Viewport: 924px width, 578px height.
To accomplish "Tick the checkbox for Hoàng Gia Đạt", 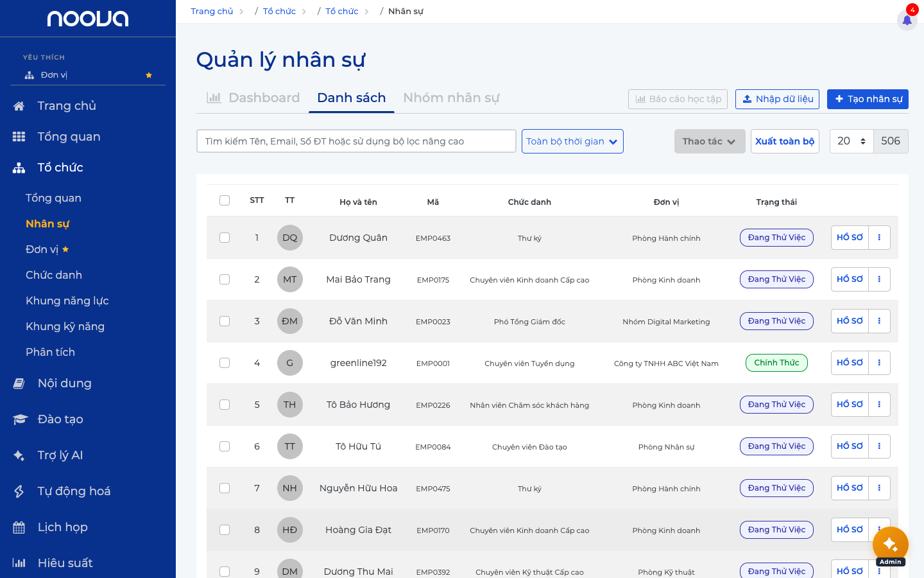I will tap(225, 530).
